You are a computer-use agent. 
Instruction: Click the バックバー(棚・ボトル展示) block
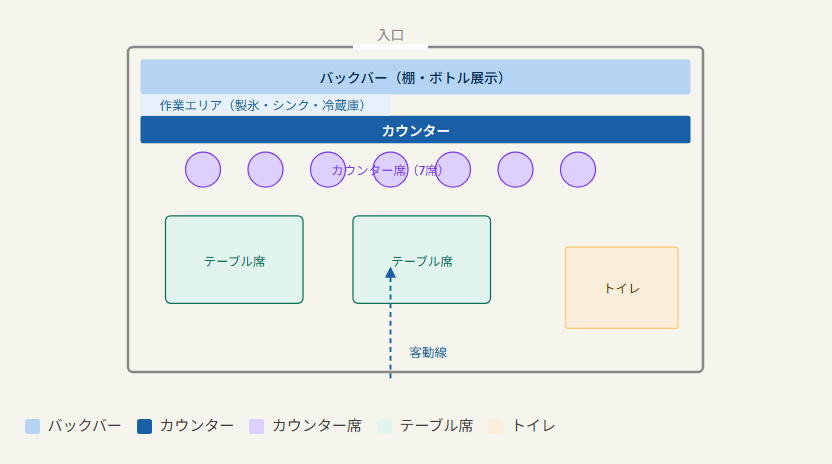[415, 77]
